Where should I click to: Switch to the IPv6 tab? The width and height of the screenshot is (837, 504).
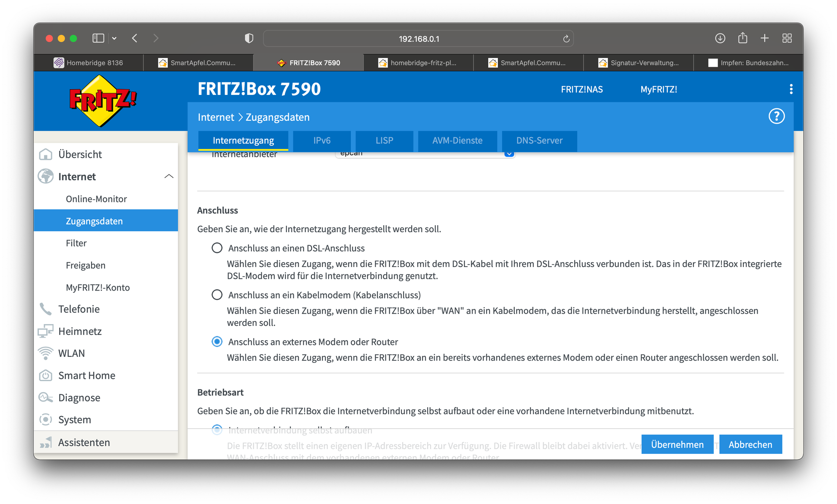(322, 141)
